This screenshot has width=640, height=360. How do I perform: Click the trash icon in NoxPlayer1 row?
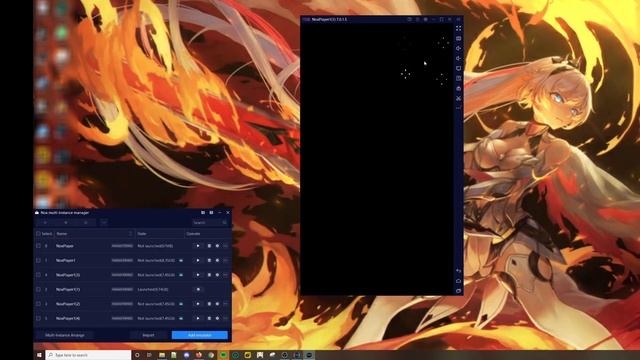pos(209,260)
